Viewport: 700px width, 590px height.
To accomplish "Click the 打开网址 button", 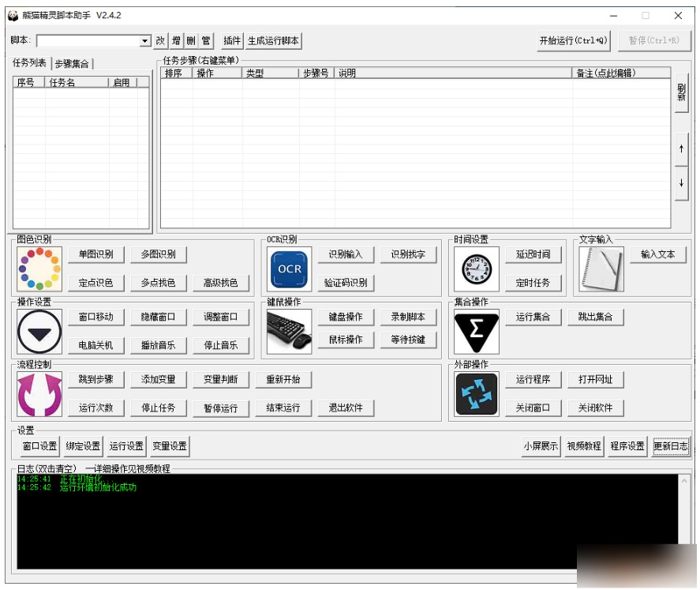I will pos(596,380).
